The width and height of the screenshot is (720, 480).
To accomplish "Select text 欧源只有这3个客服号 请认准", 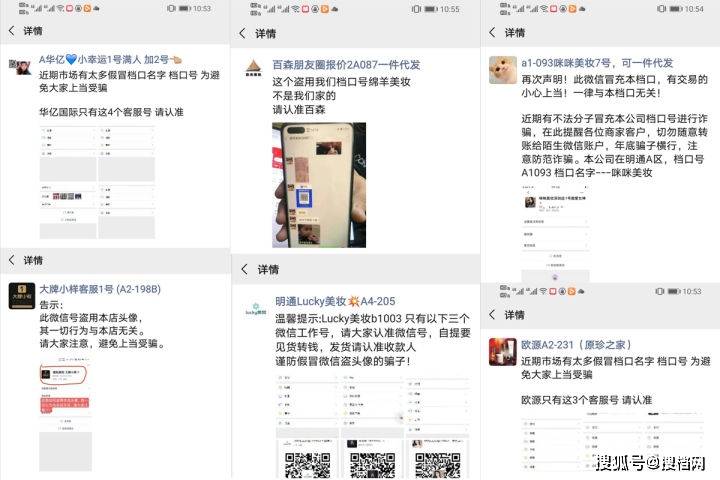I will point(586,400).
